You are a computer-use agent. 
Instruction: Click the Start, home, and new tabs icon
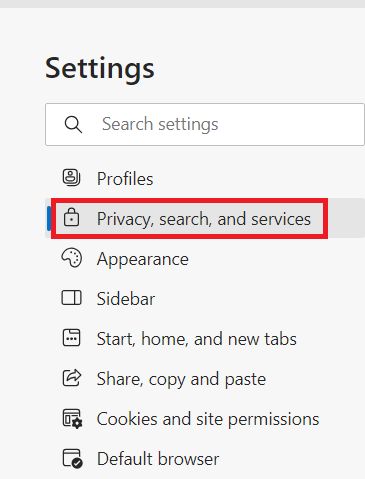pos(71,338)
